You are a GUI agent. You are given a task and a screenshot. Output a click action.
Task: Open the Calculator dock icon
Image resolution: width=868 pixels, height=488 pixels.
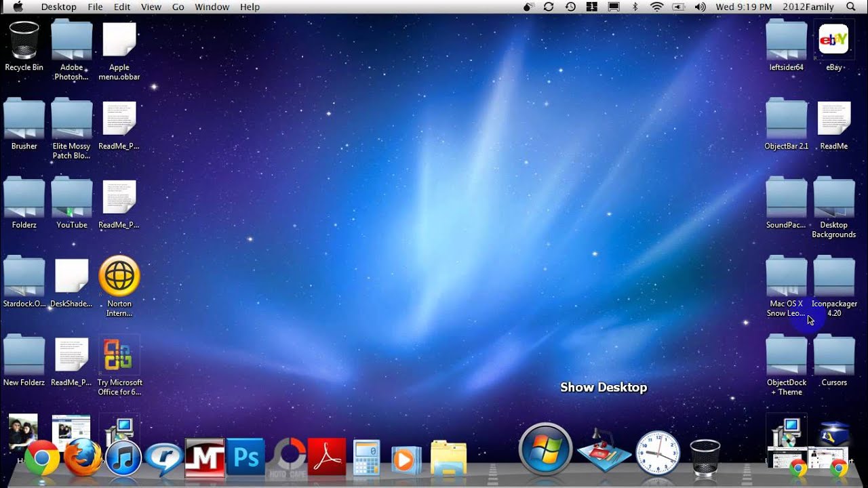pyautogui.click(x=367, y=457)
